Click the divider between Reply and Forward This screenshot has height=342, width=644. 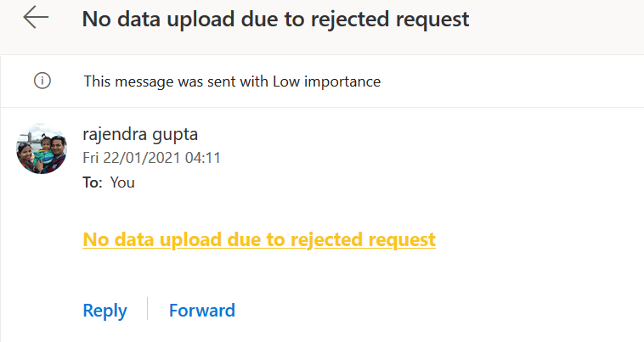(148, 310)
